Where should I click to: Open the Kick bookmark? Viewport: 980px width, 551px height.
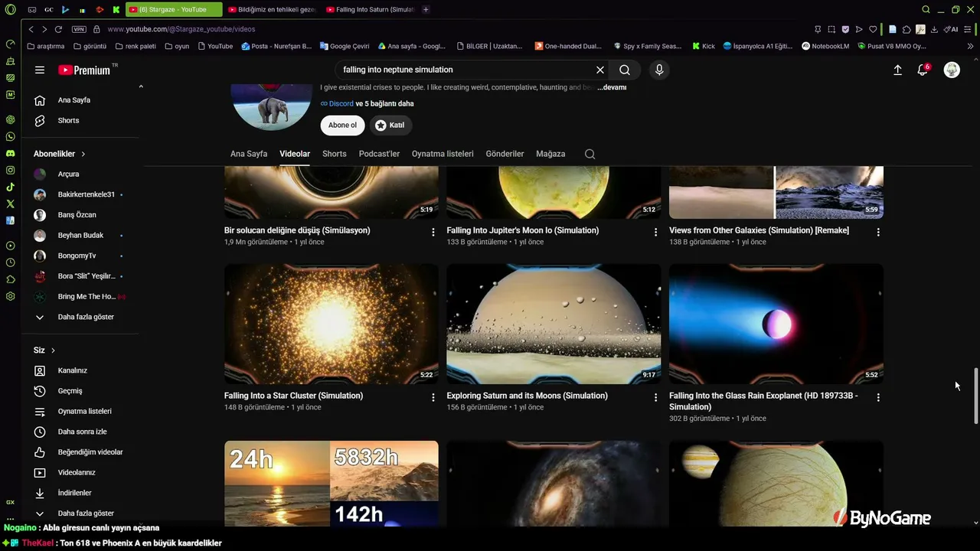(x=704, y=46)
